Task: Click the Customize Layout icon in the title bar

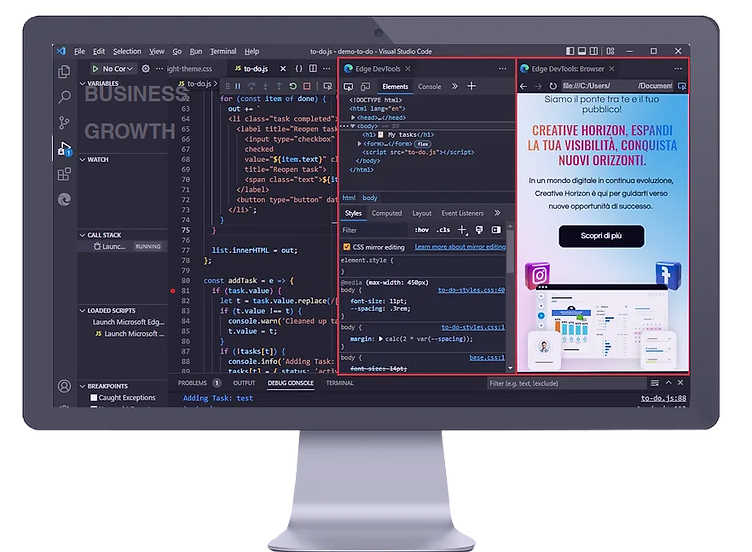Action: (611, 51)
